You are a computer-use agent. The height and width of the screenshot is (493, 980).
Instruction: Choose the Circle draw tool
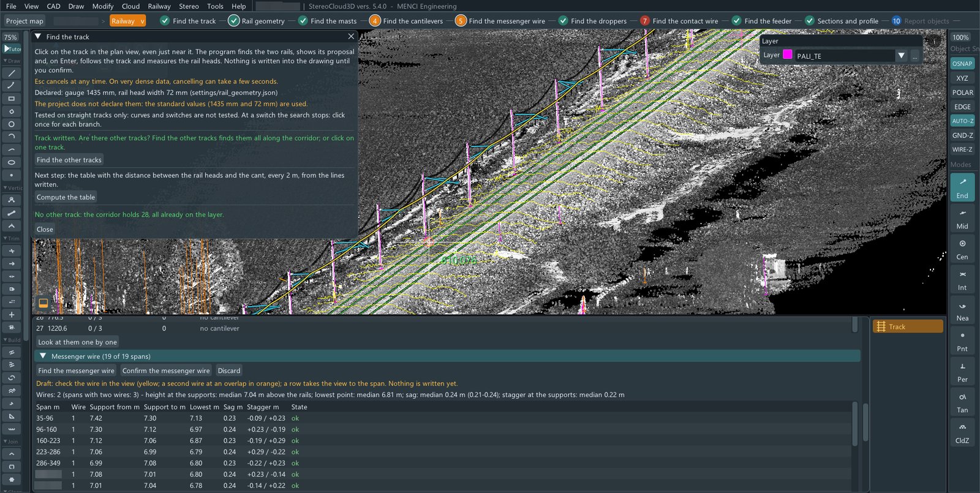(x=11, y=124)
